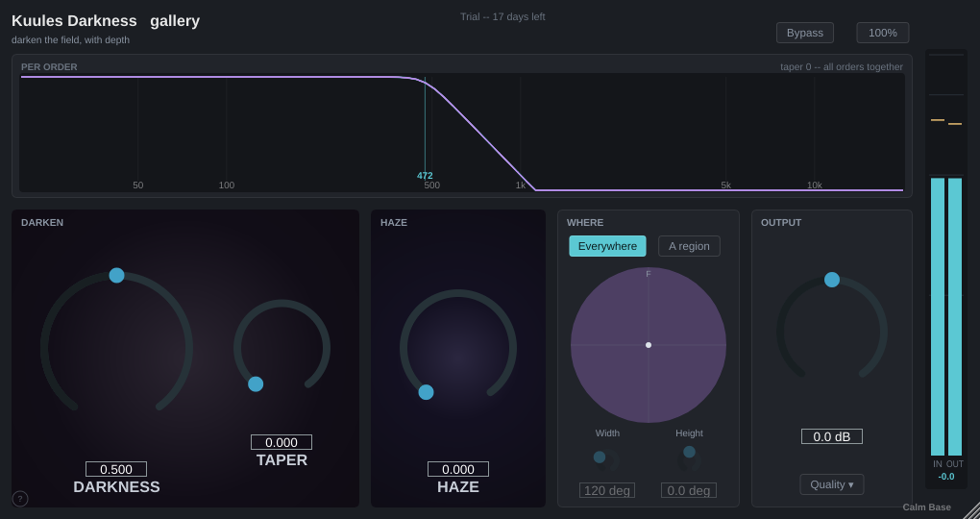Click the Darkness knob handle
The height and width of the screenshot is (519, 980).
[117, 275]
